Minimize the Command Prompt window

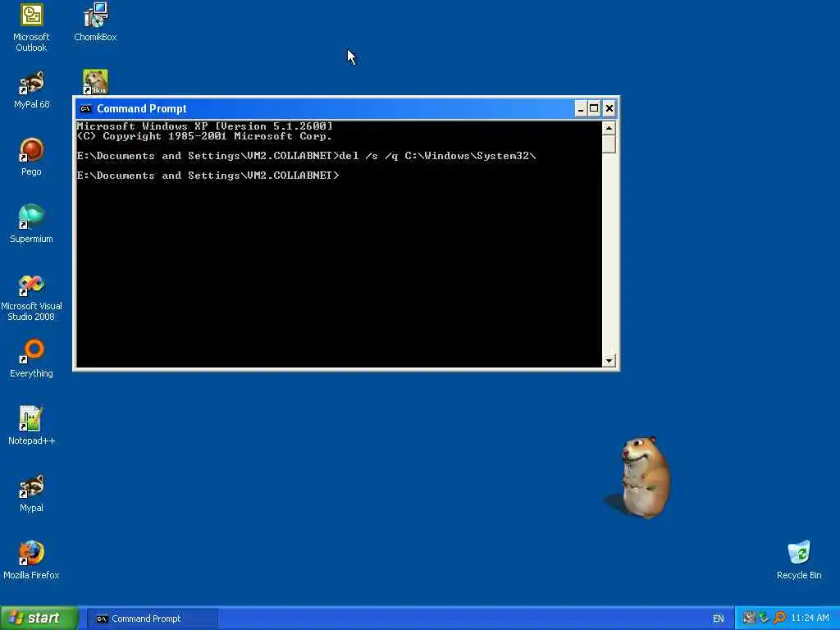tap(581, 109)
